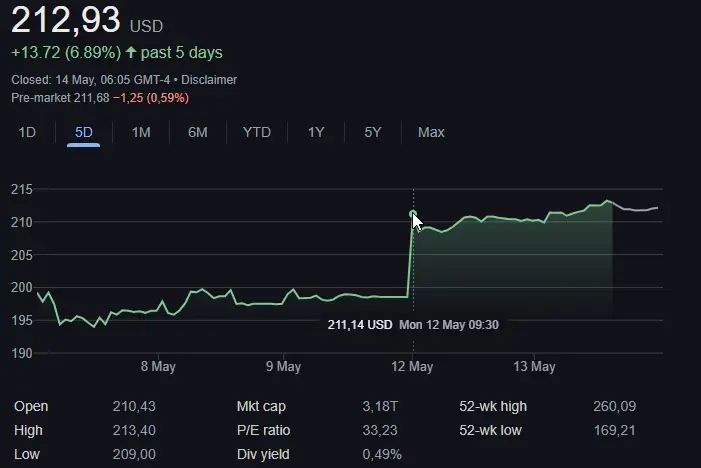Image resolution: width=701 pixels, height=468 pixels.
Task: Click the 212,93 main price figure
Action: [x=66, y=19]
